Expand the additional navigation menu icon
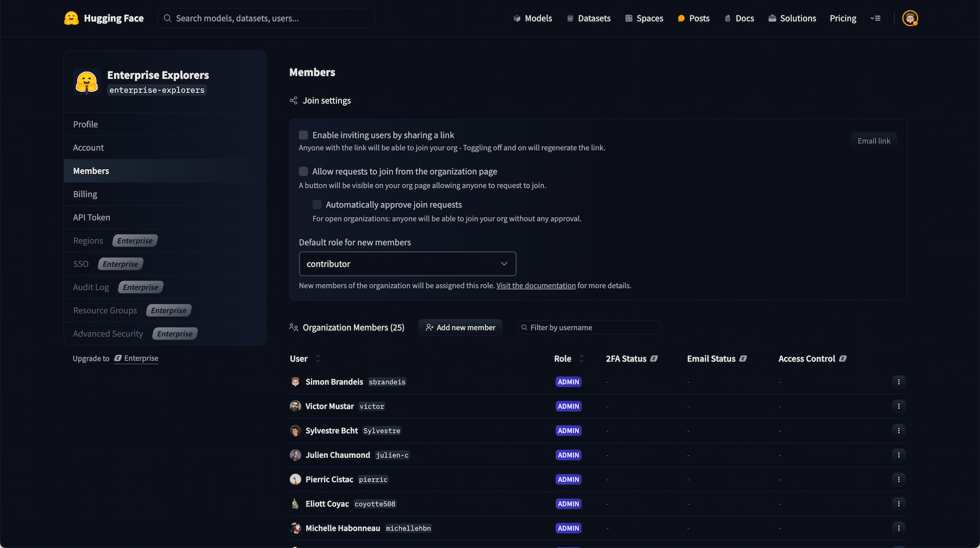980x548 pixels. pyautogui.click(x=876, y=18)
